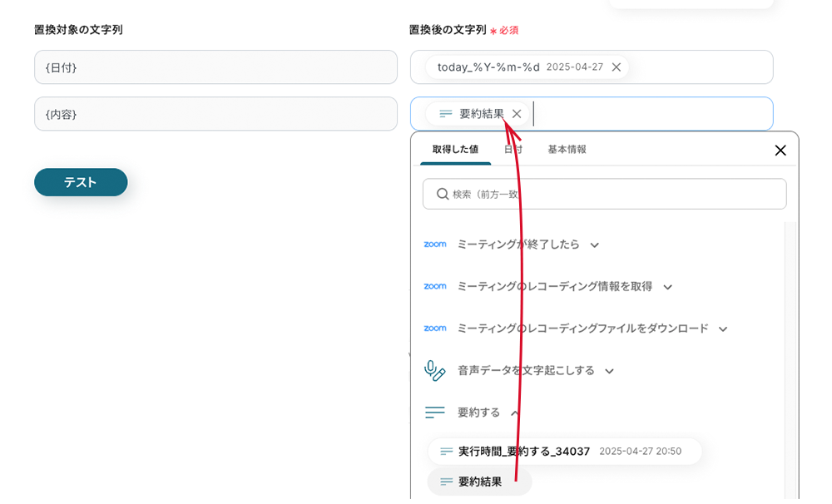Click Zoom icon beside ミーティングが終了したら

[434, 245]
